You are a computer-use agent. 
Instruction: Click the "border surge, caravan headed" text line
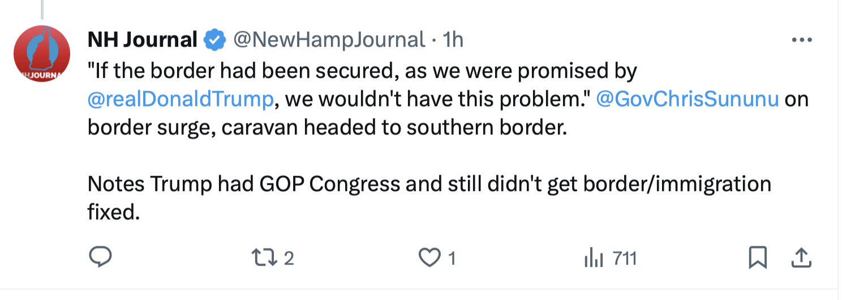[326, 127]
